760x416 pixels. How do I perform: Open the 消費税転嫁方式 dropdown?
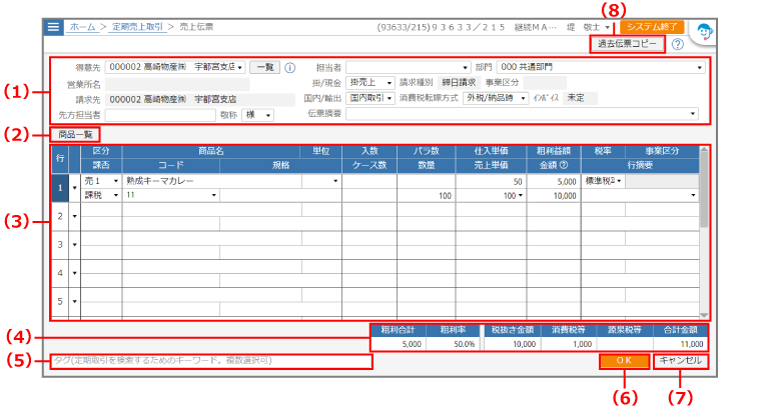pos(523,98)
